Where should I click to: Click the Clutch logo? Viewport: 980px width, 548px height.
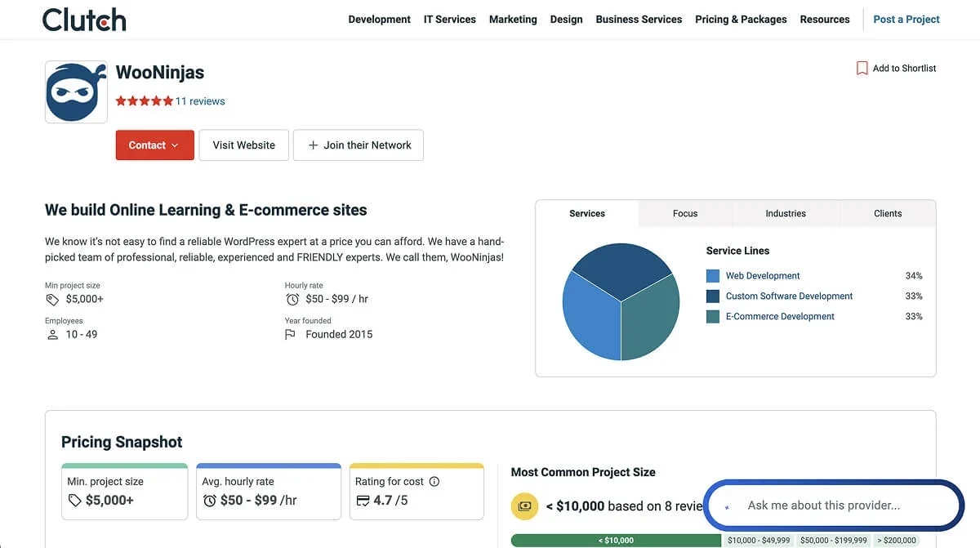pyautogui.click(x=84, y=19)
